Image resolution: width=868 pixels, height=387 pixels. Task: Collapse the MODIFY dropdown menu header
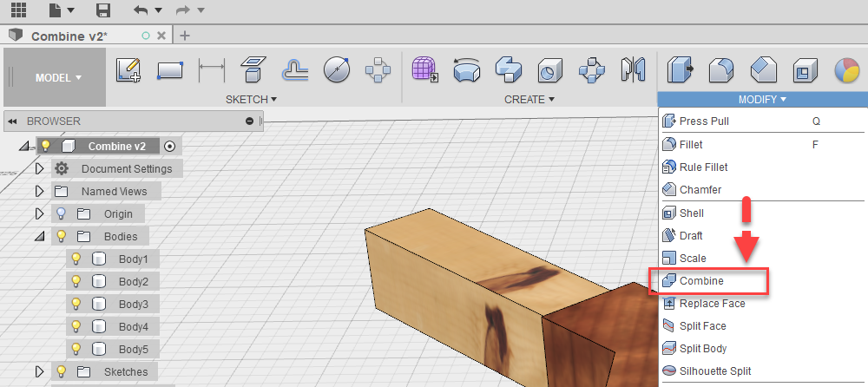(x=762, y=100)
